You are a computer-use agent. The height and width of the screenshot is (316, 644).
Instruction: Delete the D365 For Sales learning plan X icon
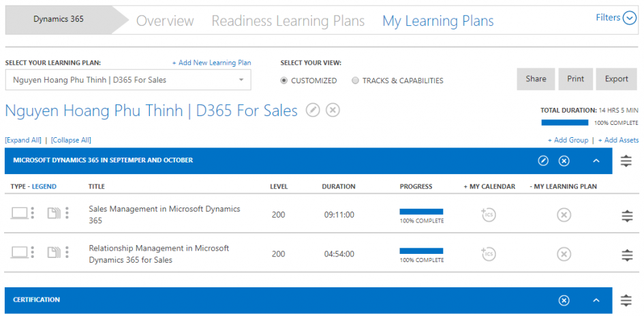click(333, 111)
